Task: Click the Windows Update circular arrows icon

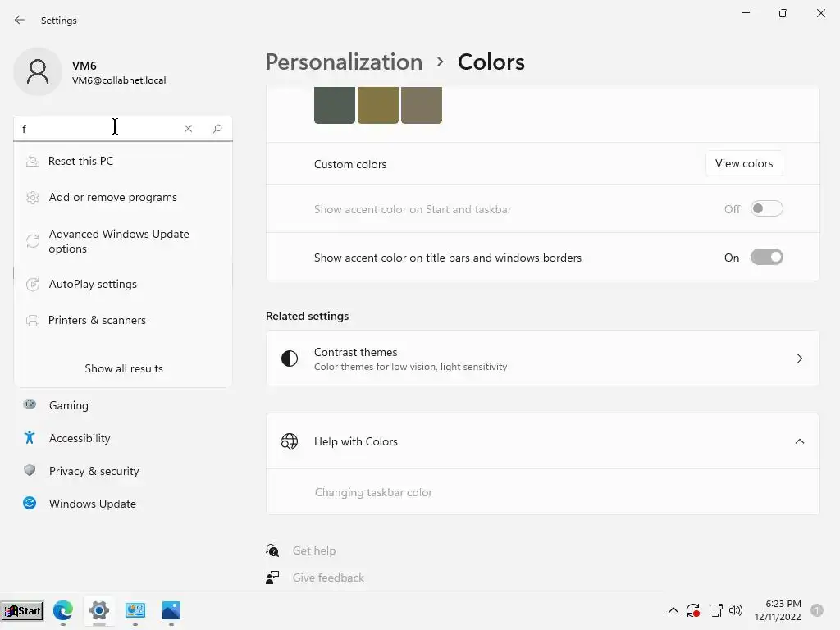Action: click(x=30, y=503)
